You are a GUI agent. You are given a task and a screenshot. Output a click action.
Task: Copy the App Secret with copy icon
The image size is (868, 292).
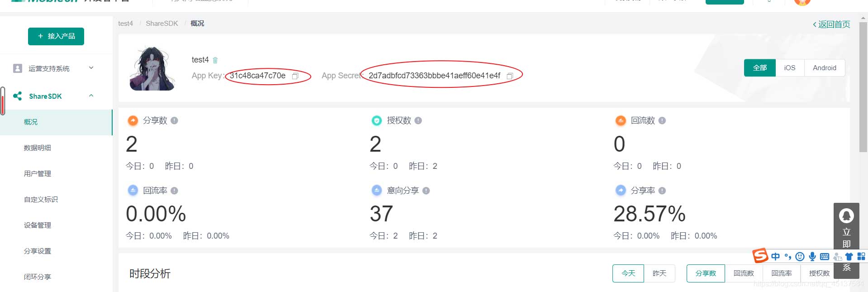[x=510, y=76]
